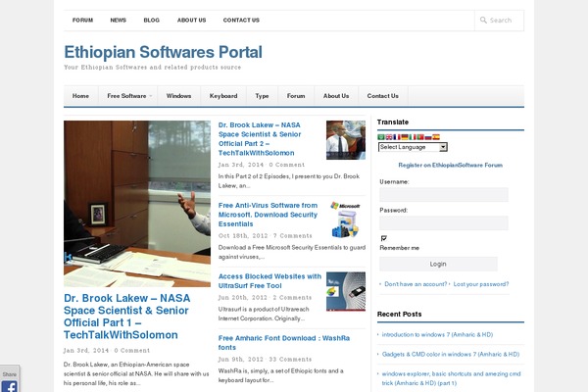588x392 pixels.
Task: Open the Contact Us navigation tab
Action: pos(383,96)
